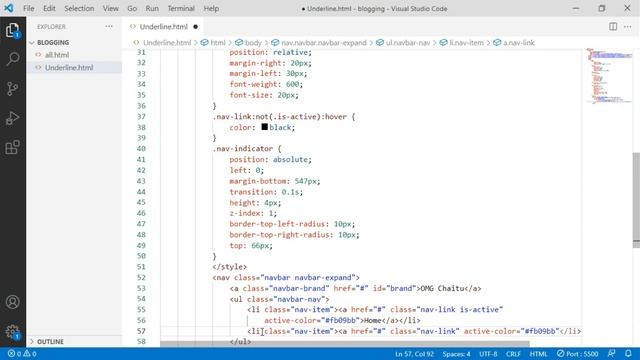Click li.nav-item breadcrumb item
The image size is (640, 360).
[x=466, y=43]
